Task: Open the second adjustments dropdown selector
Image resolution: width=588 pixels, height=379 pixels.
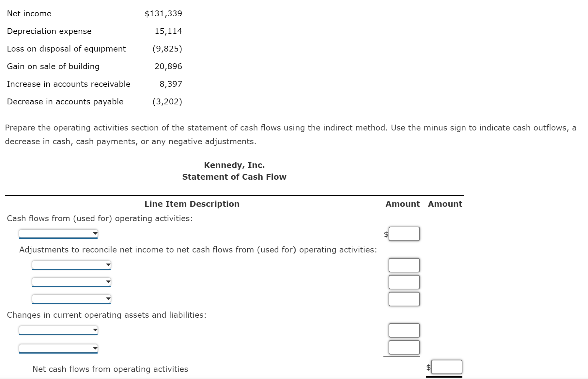Action: tap(71, 282)
